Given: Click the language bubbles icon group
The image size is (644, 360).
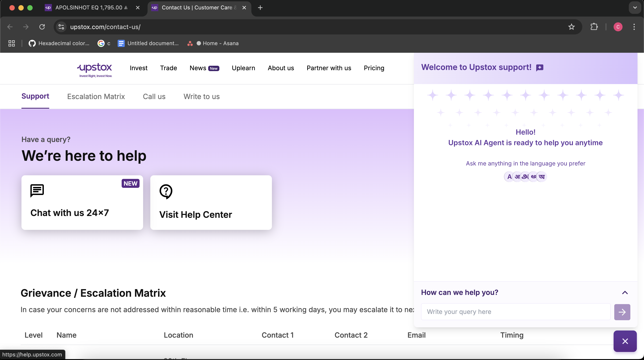Looking at the screenshot, I should point(525,177).
